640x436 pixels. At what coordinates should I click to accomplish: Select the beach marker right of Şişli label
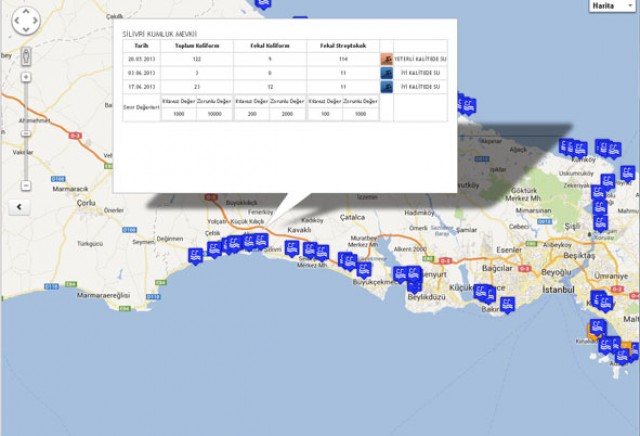(x=600, y=224)
